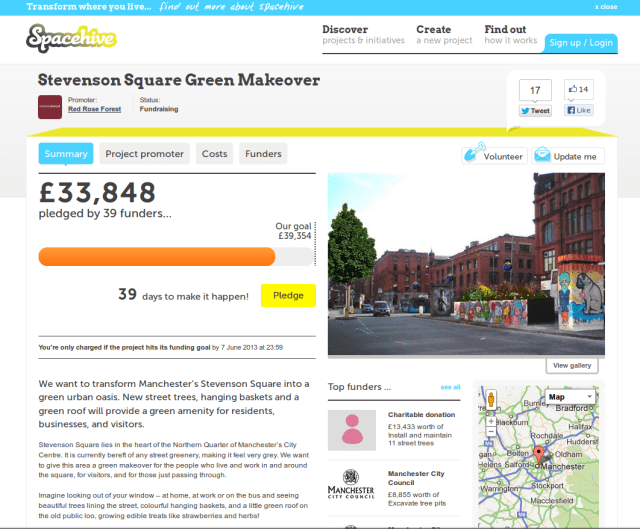Open the Costs tab
Viewport: 640px width, 529px height.
pyautogui.click(x=215, y=154)
